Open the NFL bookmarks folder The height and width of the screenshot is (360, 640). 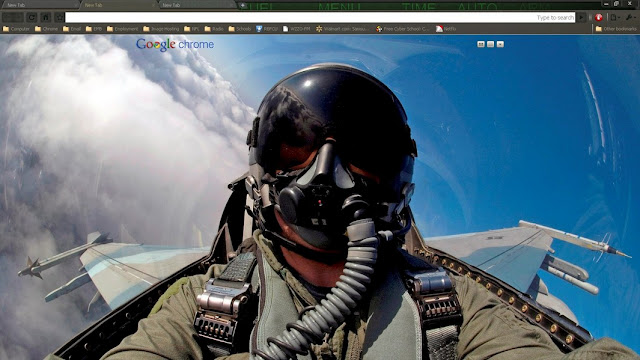[191, 29]
